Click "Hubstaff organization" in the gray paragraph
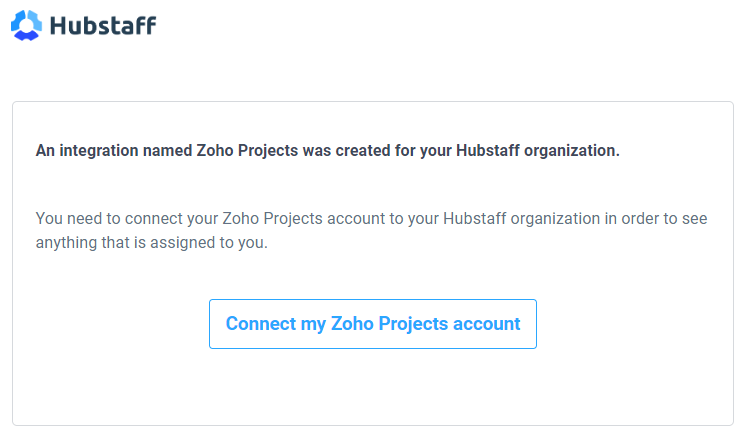 tap(521, 219)
